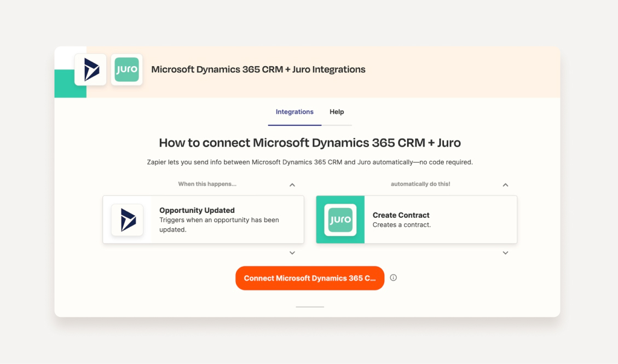The image size is (618, 364).
Task: Click the page title in the header banner
Action: click(x=258, y=70)
